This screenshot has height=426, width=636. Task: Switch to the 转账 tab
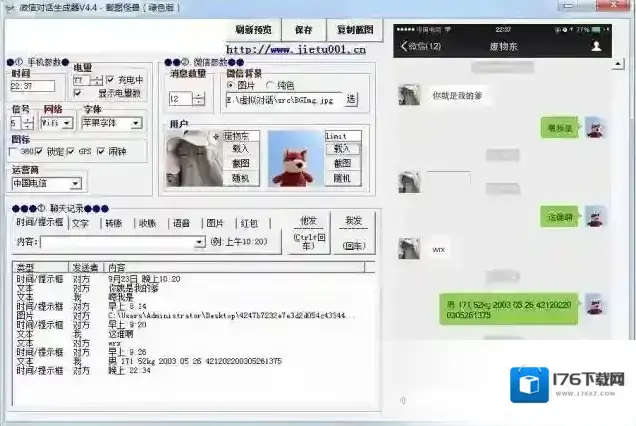(x=114, y=224)
